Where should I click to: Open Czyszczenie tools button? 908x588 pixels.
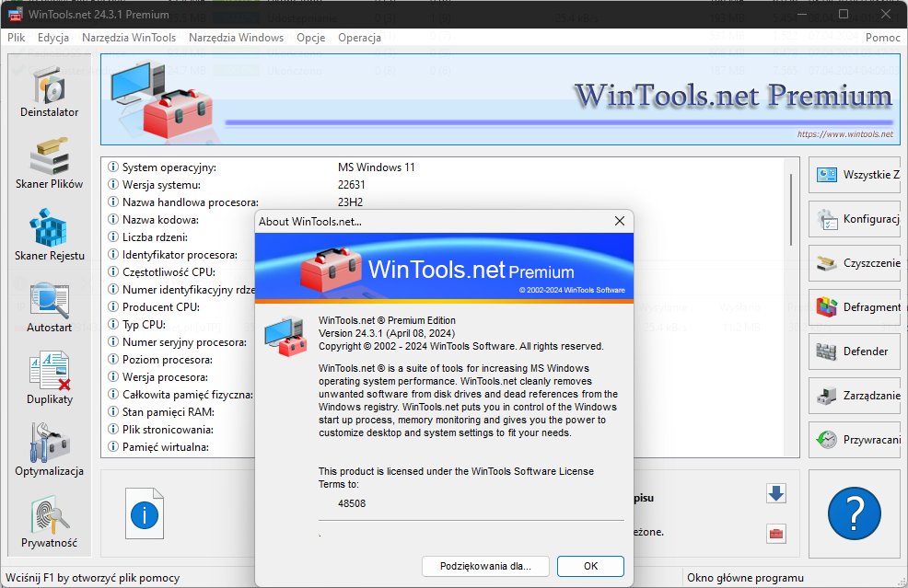click(855, 263)
